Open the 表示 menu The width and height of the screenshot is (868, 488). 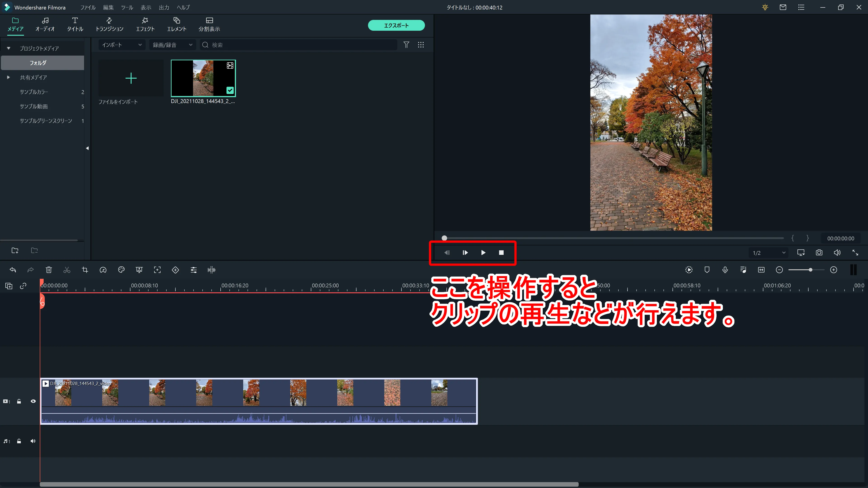click(146, 7)
